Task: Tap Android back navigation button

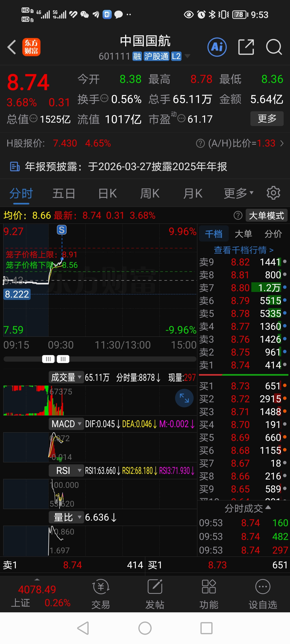Action: 83,628
